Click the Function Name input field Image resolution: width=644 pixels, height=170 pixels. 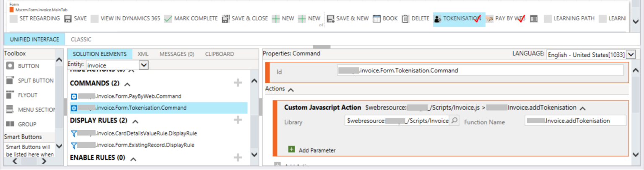(575, 121)
